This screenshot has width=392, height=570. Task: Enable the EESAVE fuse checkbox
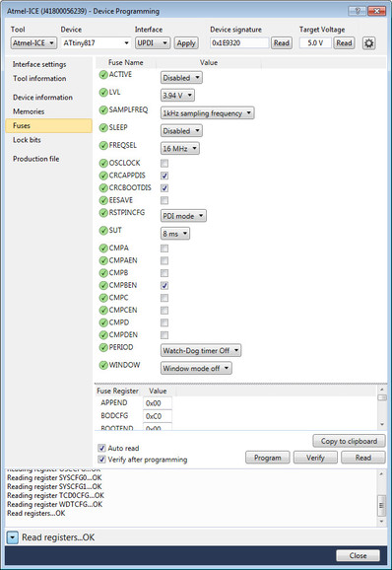coord(164,200)
